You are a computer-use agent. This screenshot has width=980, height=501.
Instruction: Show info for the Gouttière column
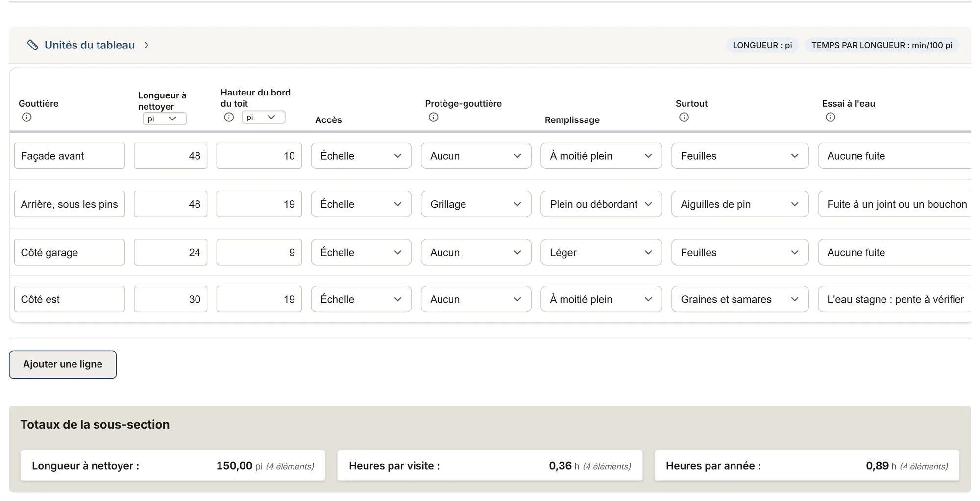click(x=27, y=117)
